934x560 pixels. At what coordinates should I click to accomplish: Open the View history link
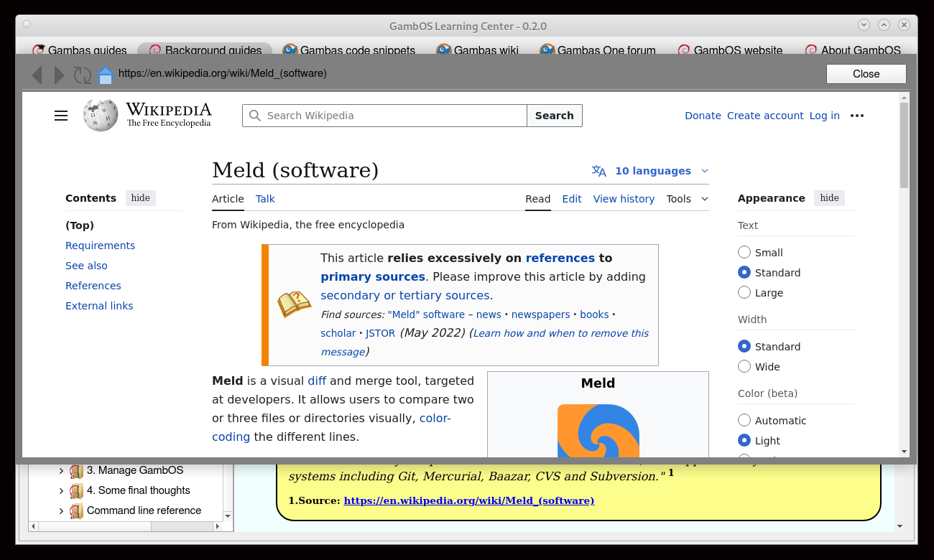point(624,199)
